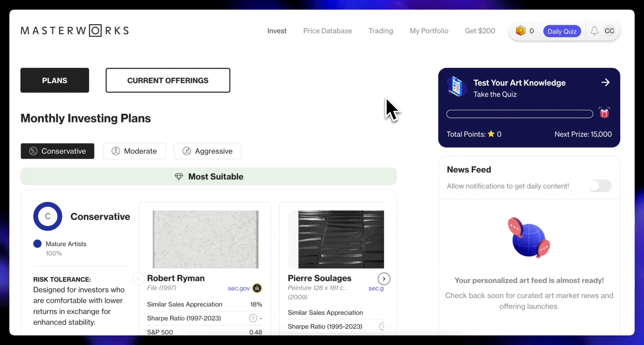The height and width of the screenshot is (345, 644).
Task: Click 'Monthly Investing Plans' heading
Action: point(86,118)
